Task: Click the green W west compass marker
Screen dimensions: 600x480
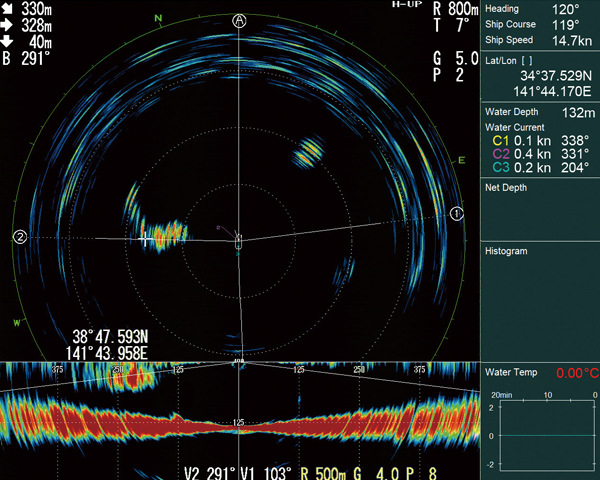Action: (x=16, y=322)
